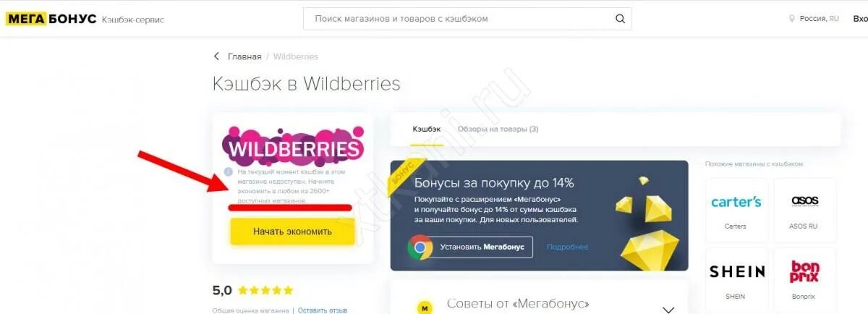The image size is (868, 314).
Task: Open the Carters store thumbnail
Action: pos(736,209)
